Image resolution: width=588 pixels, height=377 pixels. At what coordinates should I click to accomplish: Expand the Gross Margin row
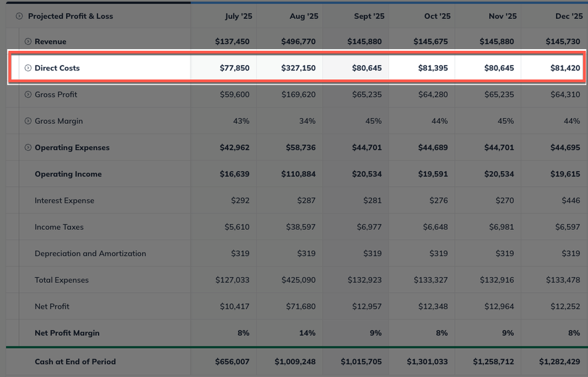pos(28,121)
